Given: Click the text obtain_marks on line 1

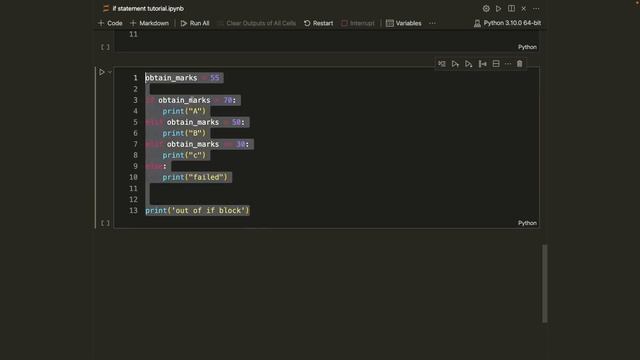Looking at the screenshot, I should point(171,78).
